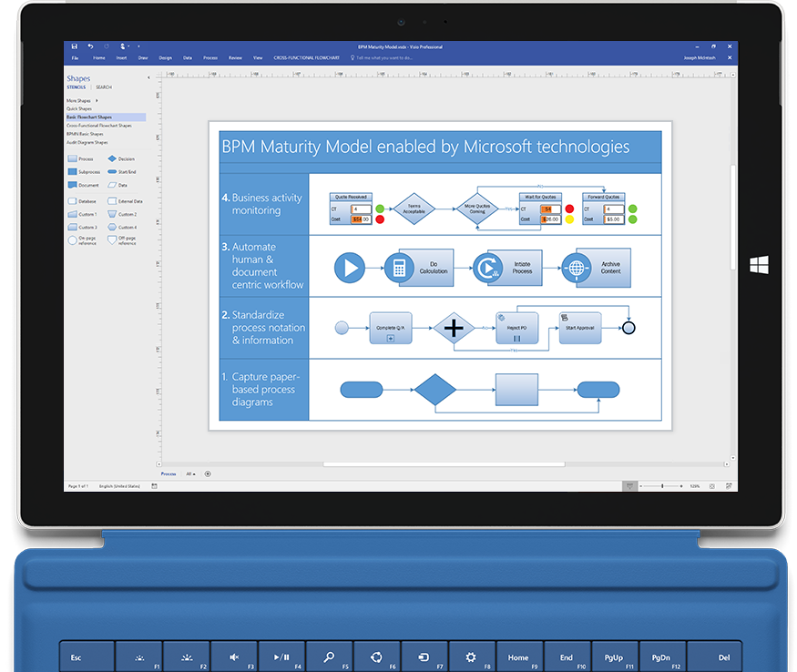This screenshot has height=672, width=797.
Task: Open the BPMN Basic Shapes stencil
Action: click(85, 134)
